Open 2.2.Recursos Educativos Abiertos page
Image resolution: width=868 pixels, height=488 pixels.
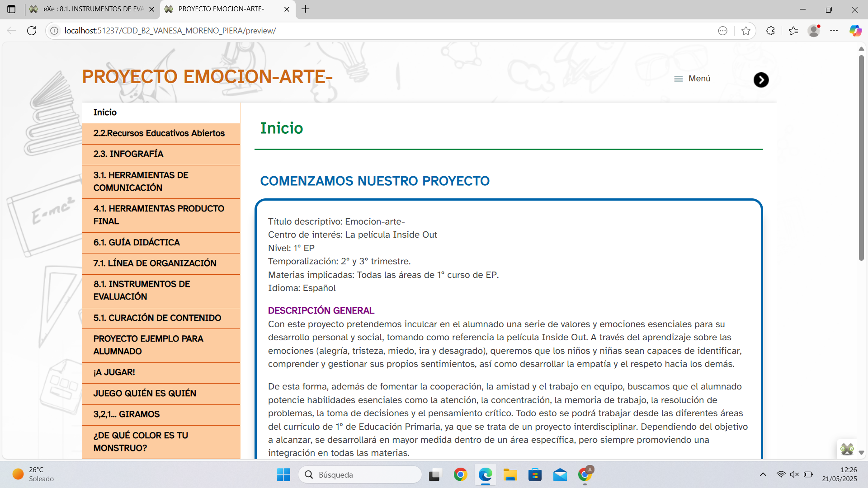pos(161,133)
